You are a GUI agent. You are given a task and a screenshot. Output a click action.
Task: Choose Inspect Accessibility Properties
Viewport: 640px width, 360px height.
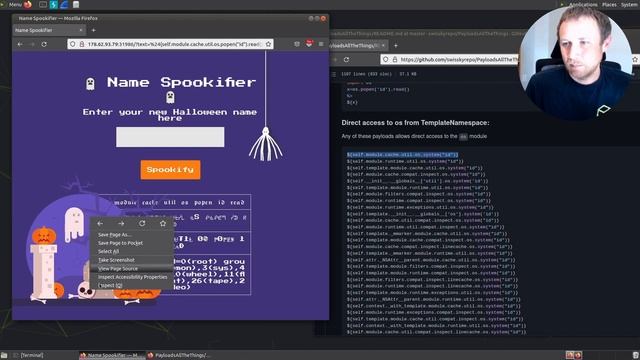131,277
